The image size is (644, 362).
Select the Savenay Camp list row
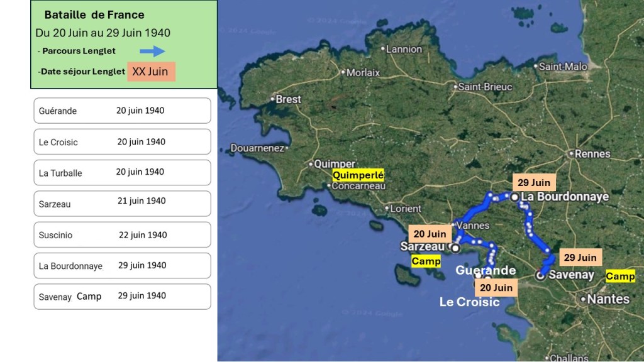tap(122, 297)
